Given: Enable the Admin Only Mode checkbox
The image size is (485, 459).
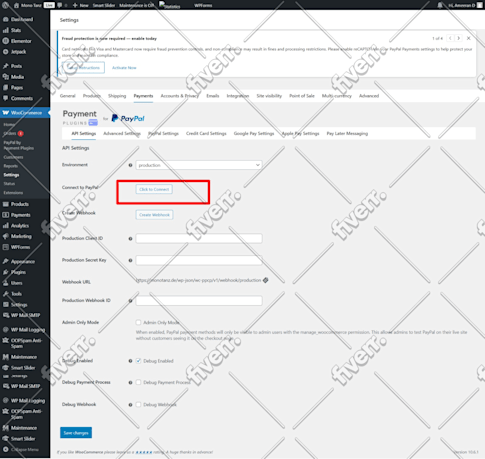Looking at the screenshot, I should [138, 322].
